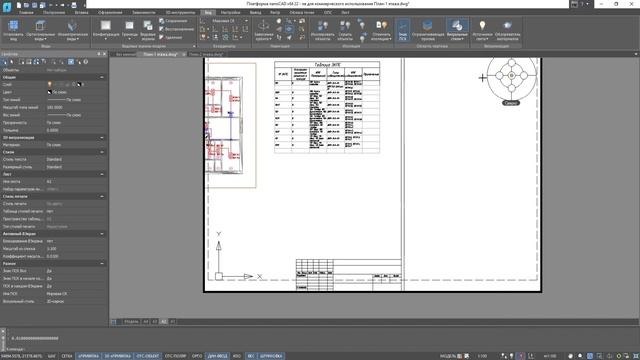Toggle 'ДИН-ВВОД' in the status bar

pos(218,356)
